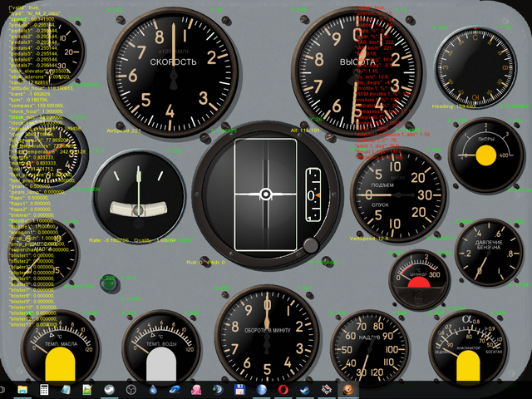The image size is (532, 399).
Task: Click the blue water drop taskbar icon
Action: [x=153, y=389]
